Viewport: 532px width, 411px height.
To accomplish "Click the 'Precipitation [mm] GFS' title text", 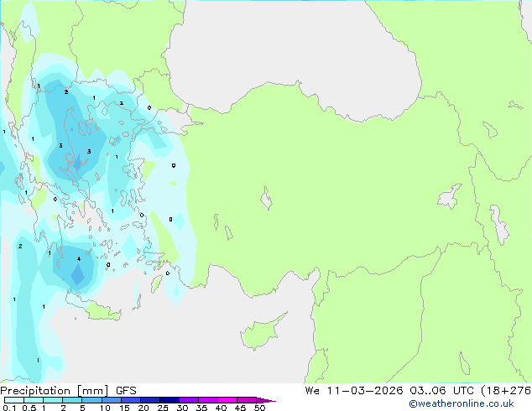I will tap(68, 391).
